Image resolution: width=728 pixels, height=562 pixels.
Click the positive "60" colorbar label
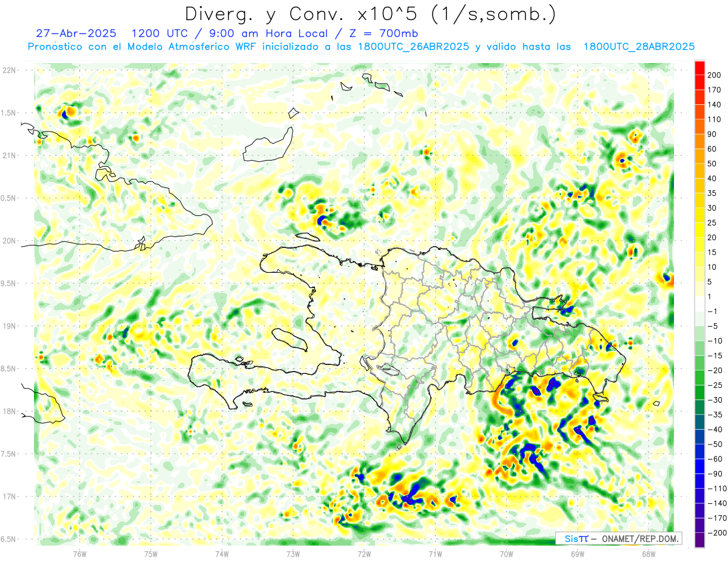[x=712, y=149]
